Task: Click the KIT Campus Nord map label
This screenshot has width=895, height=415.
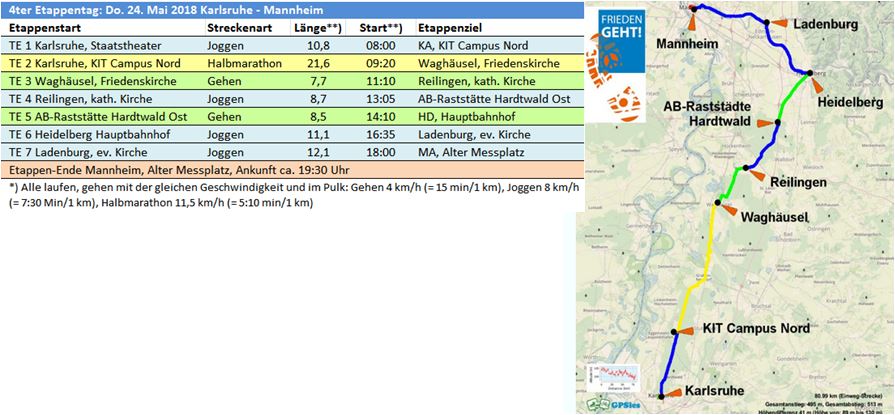Action: [x=756, y=328]
